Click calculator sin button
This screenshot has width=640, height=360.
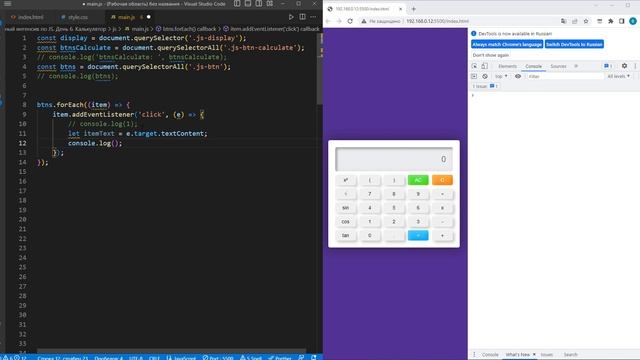click(346, 208)
